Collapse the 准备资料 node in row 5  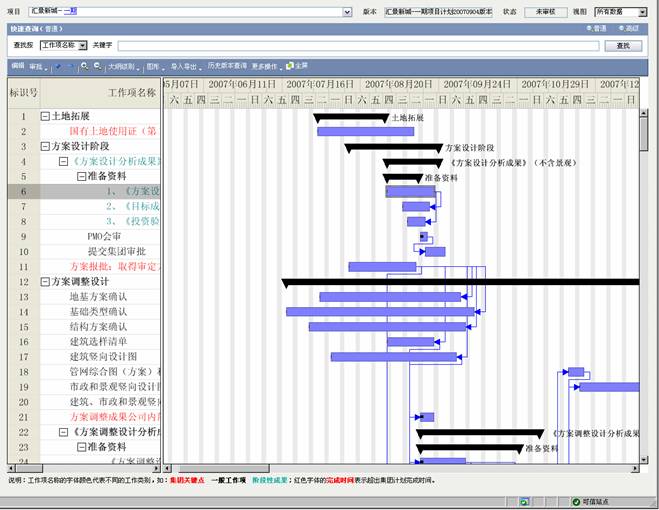[82, 177]
